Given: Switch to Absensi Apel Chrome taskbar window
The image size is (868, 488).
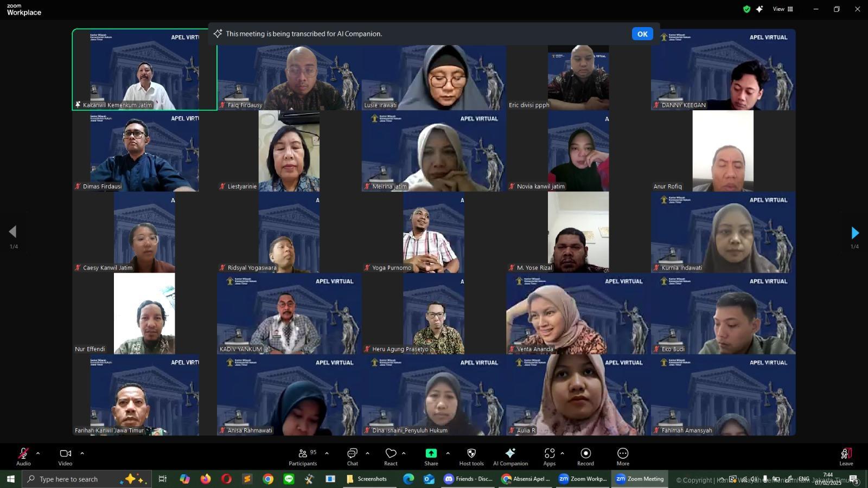Looking at the screenshot, I should pos(526,479).
